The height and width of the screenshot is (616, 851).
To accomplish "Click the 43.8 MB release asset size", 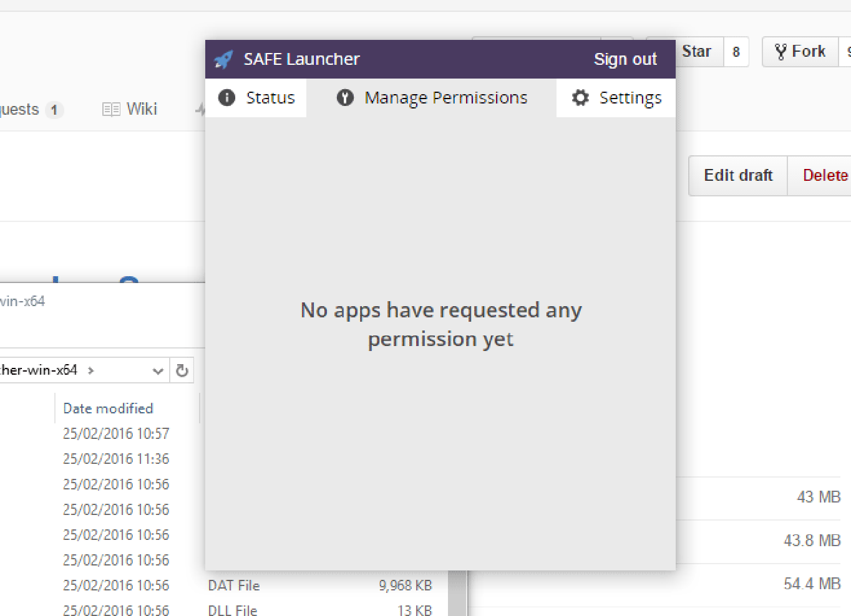I will pyautogui.click(x=812, y=541).
